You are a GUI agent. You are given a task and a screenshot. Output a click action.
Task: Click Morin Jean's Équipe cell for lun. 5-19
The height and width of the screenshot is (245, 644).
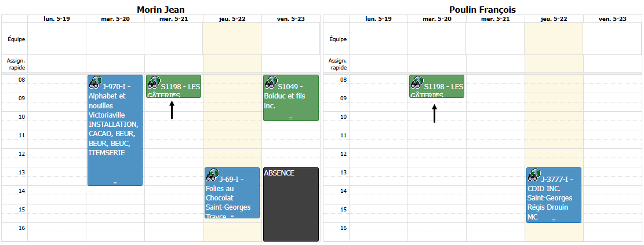click(x=57, y=39)
